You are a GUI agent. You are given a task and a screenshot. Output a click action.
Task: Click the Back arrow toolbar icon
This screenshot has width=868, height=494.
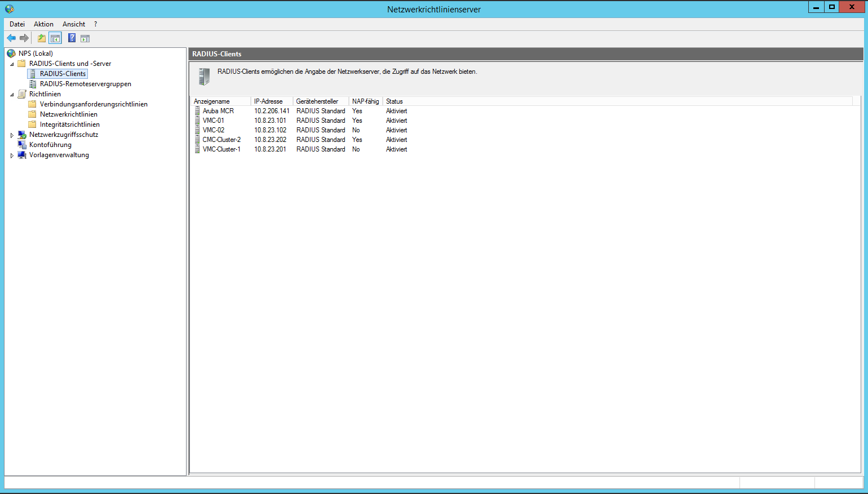11,38
